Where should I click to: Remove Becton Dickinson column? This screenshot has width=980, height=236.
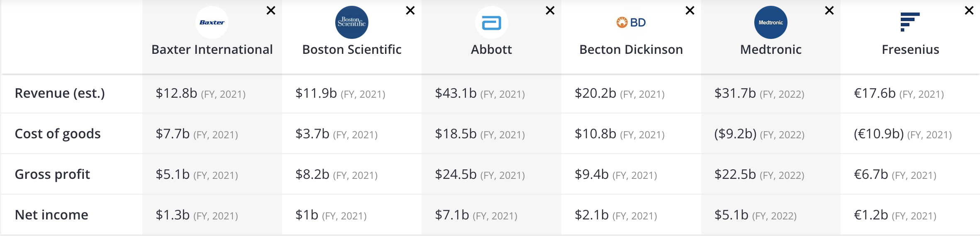pos(690,10)
